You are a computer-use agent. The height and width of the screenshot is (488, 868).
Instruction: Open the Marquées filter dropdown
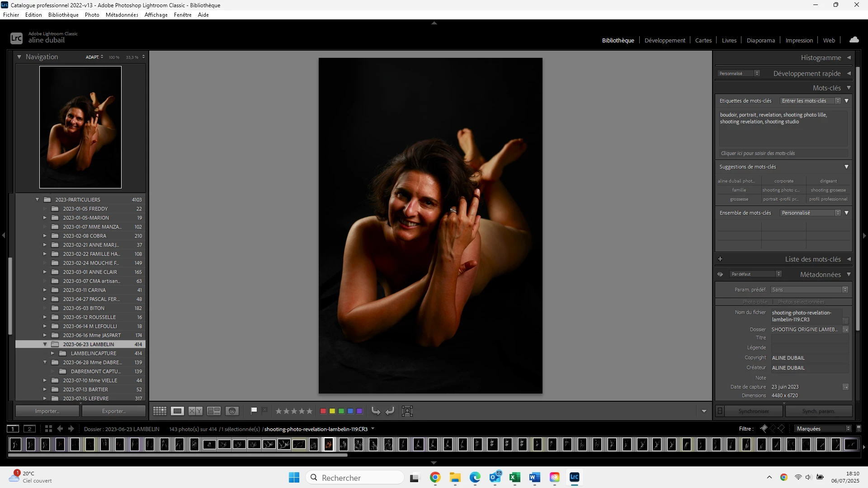click(823, 429)
